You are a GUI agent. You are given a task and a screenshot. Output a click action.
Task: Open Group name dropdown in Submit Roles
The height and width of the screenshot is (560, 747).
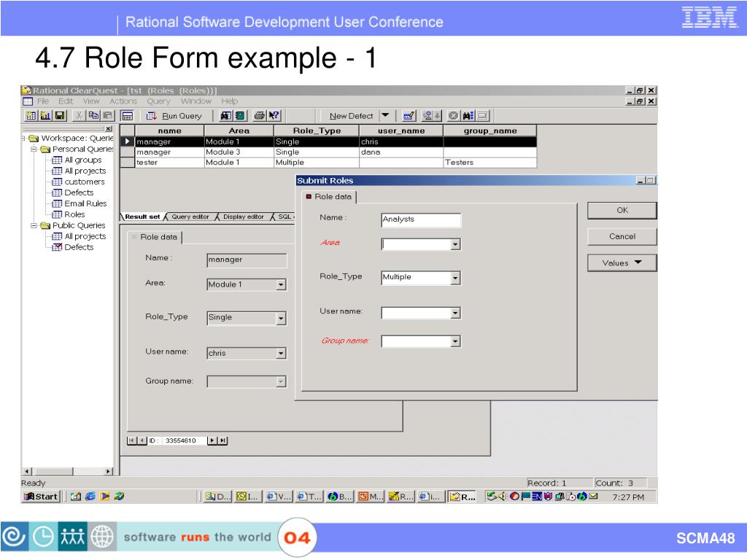[x=455, y=341]
